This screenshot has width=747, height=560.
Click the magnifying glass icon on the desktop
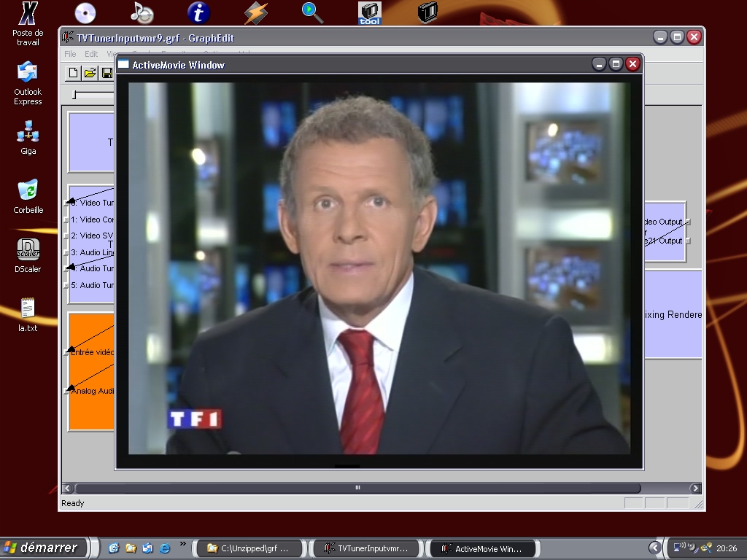[x=312, y=13]
